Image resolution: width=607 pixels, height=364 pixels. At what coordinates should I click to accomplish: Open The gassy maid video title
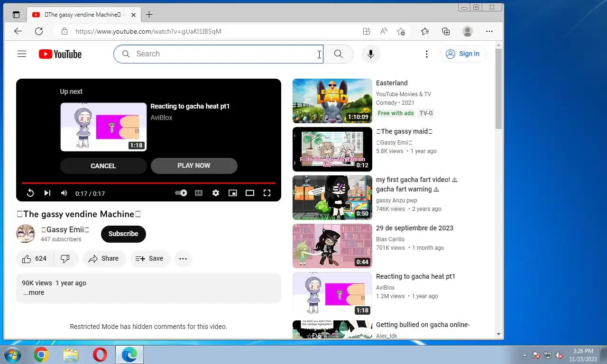click(404, 131)
